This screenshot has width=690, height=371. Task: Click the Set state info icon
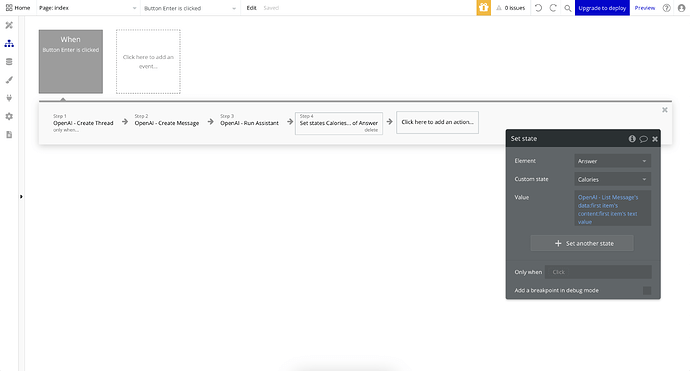coord(632,139)
